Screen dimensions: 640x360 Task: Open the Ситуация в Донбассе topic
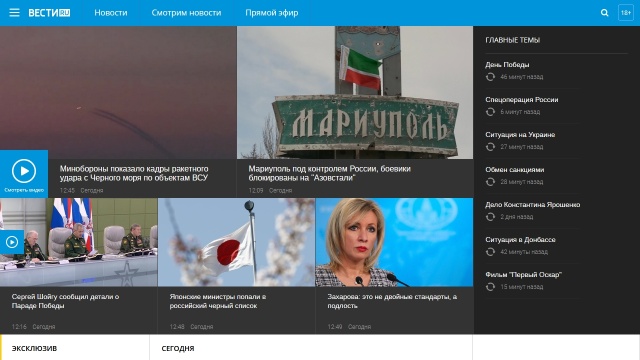coord(520,240)
